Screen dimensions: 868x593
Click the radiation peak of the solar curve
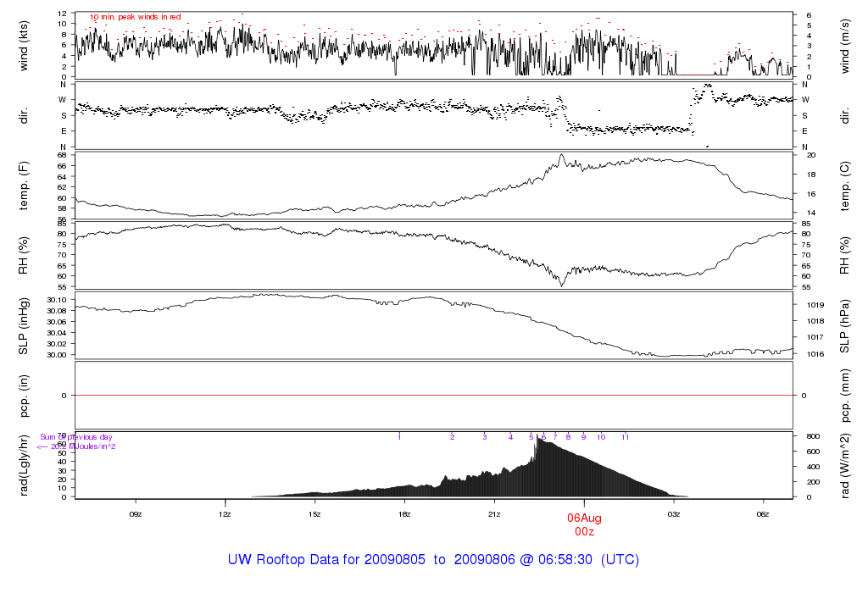[538, 437]
